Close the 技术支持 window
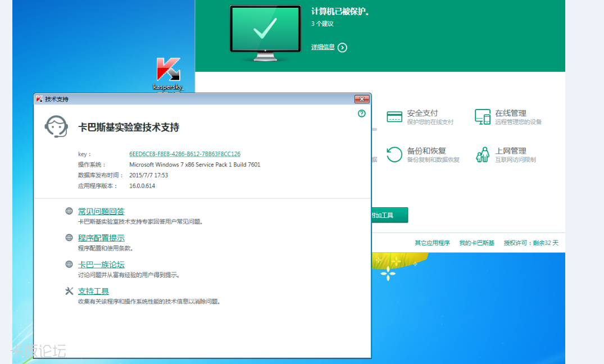Image resolution: width=604 pixels, height=364 pixels. click(x=362, y=99)
